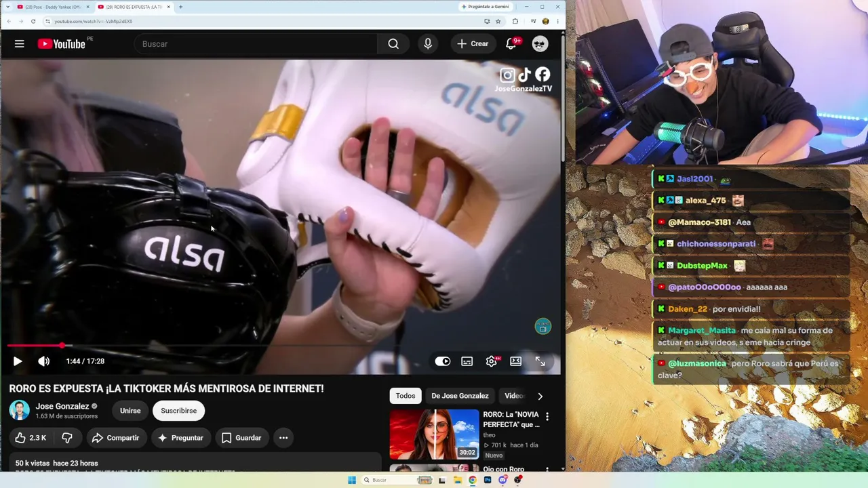868x488 pixels.
Task: Seek on the red video progress bar
Action: click(x=283, y=346)
